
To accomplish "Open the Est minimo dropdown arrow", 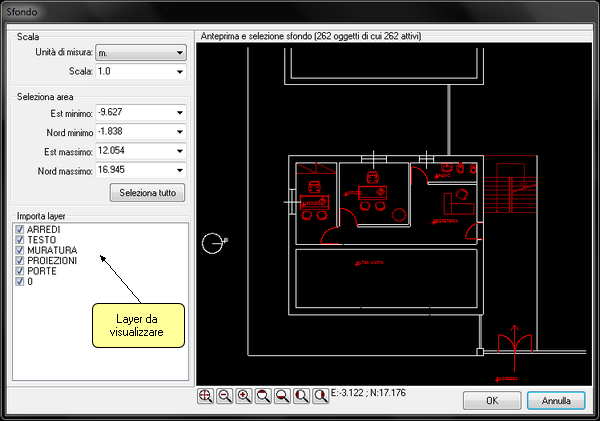I will 179,113.
